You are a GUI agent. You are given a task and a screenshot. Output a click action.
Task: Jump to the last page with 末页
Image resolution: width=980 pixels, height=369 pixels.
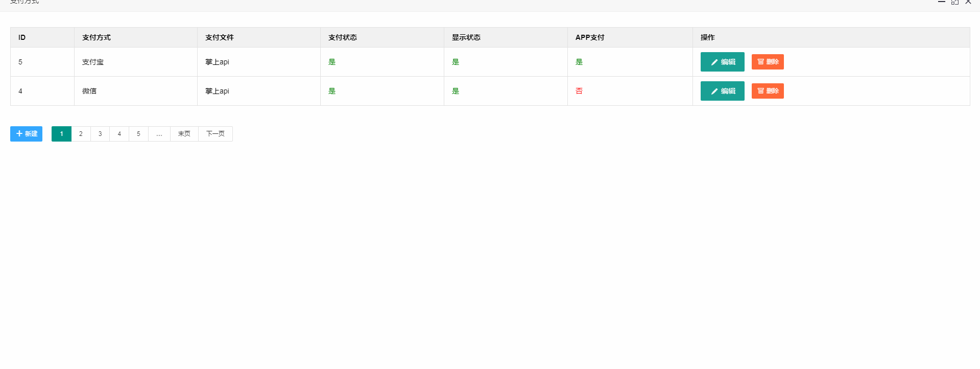point(184,134)
